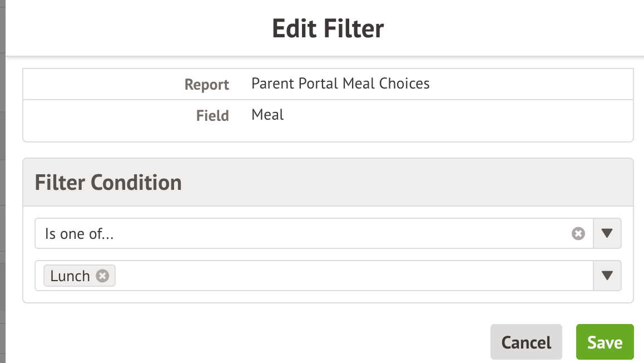Click the Meal field value
This screenshot has height=363, width=644.
click(267, 115)
